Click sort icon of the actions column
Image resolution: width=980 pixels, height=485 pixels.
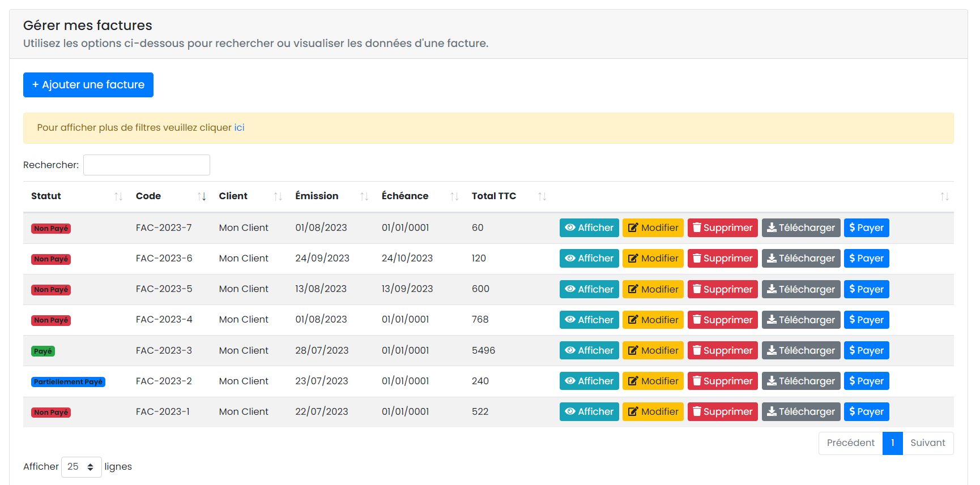(944, 196)
